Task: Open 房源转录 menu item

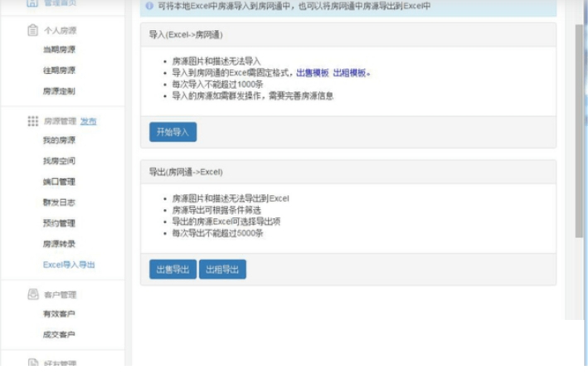Action: coord(59,244)
